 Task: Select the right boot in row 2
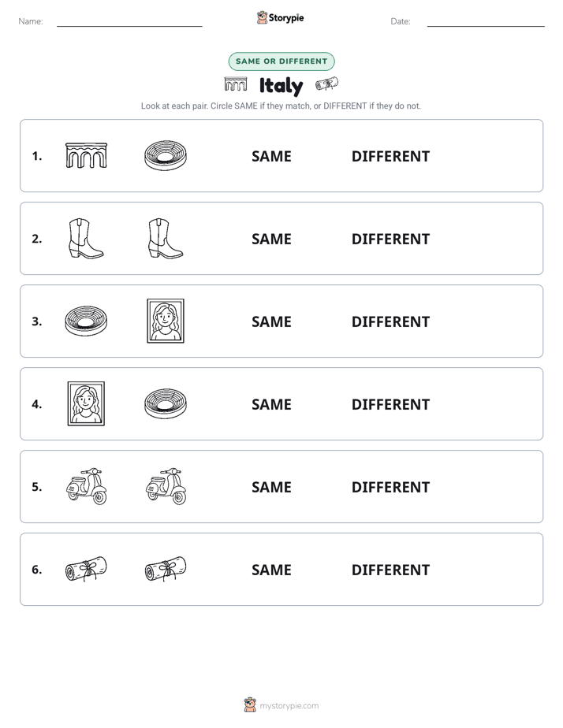tap(166, 238)
